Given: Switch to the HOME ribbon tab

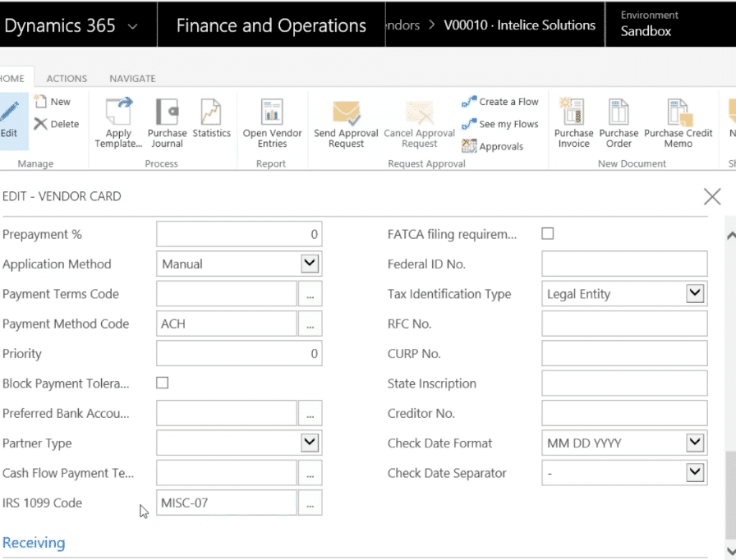Looking at the screenshot, I should [x=12, y=78].
